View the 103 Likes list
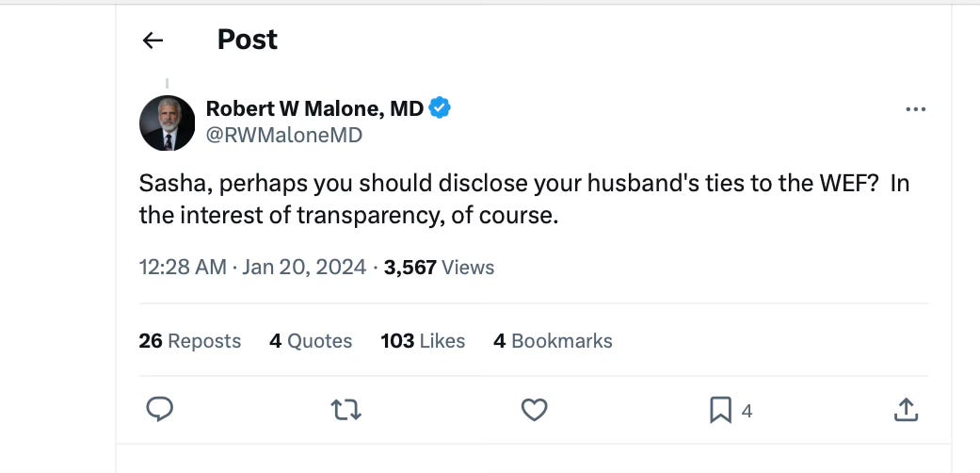This screenshot has height=473, width=980. point(423,341)
